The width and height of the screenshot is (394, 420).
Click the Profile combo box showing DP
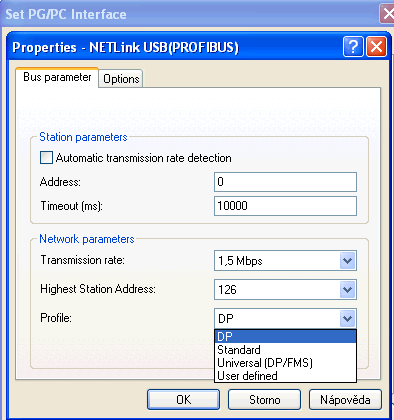[285, 318]
